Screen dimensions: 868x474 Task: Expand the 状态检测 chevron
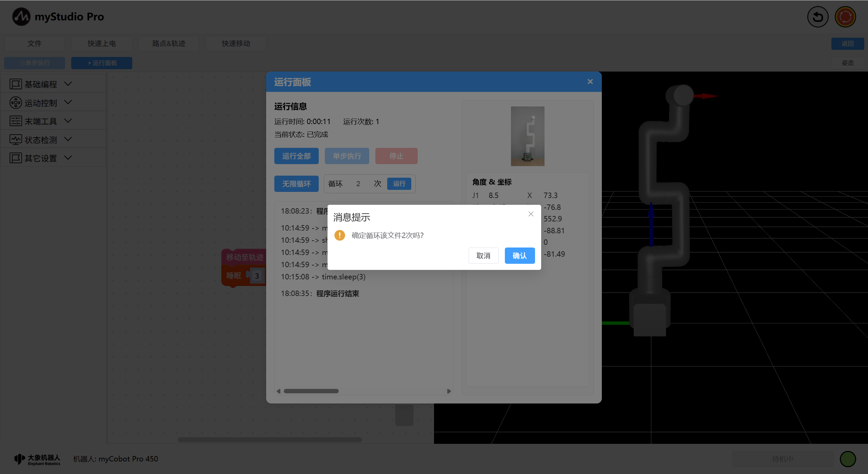[68, 139]
